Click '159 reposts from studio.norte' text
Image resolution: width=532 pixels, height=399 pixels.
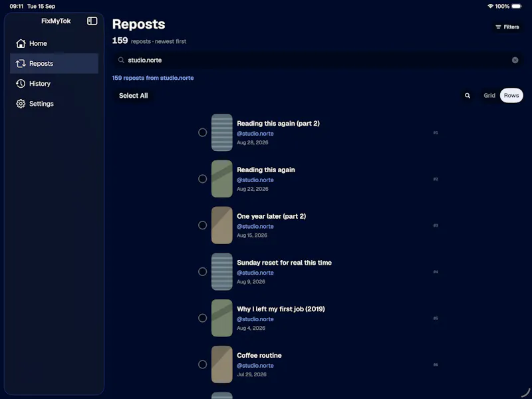[x=153, y=78]
